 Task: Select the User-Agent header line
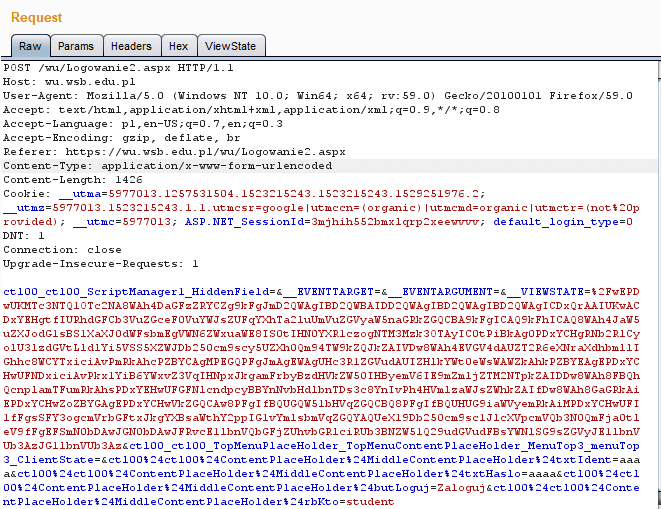pyautogui.click(x=318, y=96)
